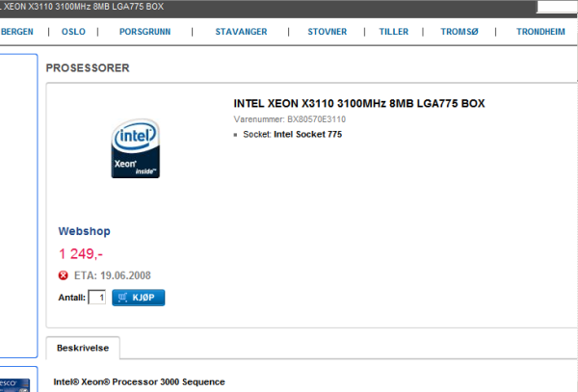The height and width of the screenshot is (392, 578).
Task: Click the ETA: 19.06.2008 text
Action: (x=113, y=275)
